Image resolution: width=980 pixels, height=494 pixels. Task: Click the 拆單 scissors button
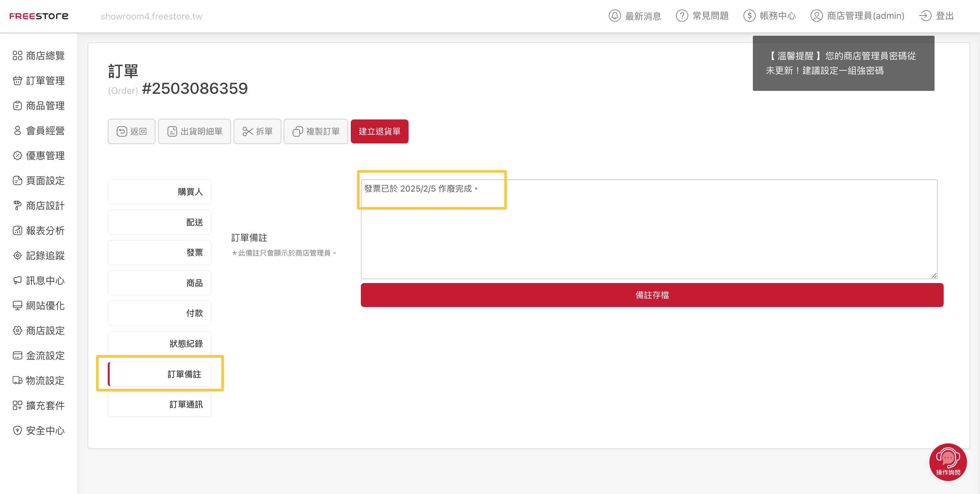257,131
